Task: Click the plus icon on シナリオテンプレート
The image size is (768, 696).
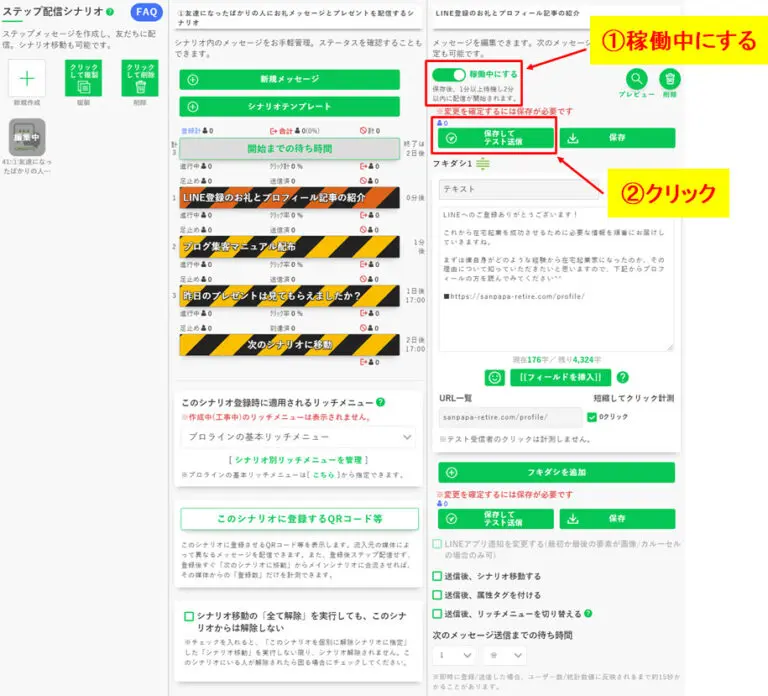Action: 193,107
